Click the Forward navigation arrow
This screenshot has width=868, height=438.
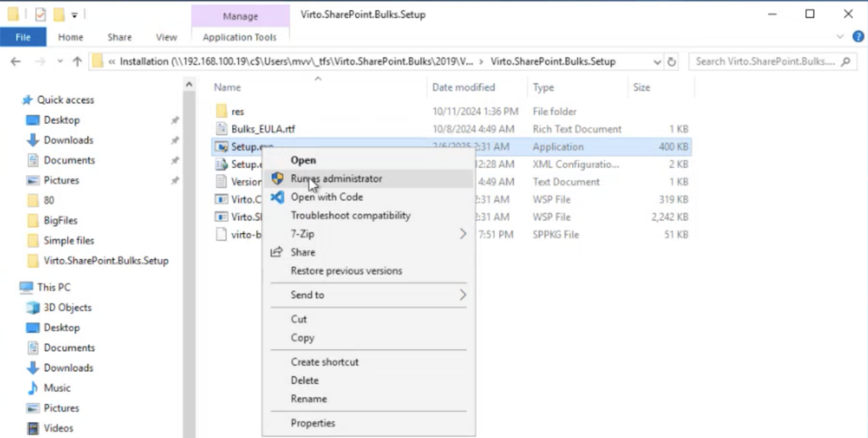pyautogui.click(x=40, y=61)
